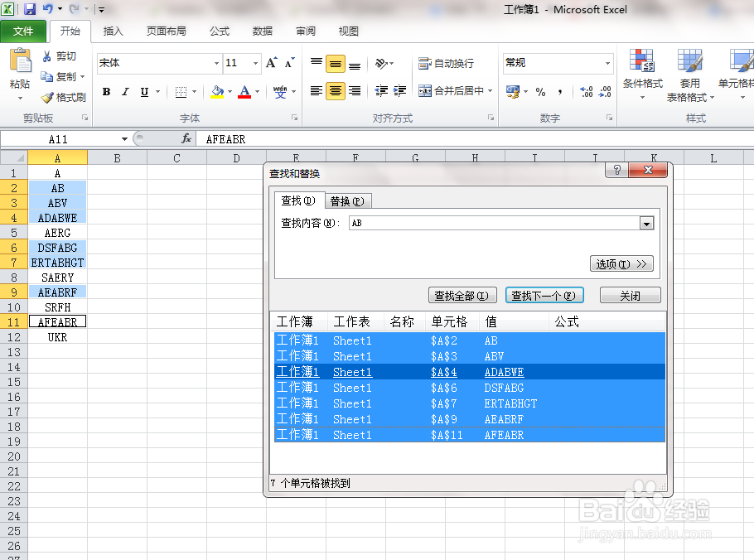Screen dimensions: 754x560
Task: Decrease decimal places icon
Action: pos(605,91)
